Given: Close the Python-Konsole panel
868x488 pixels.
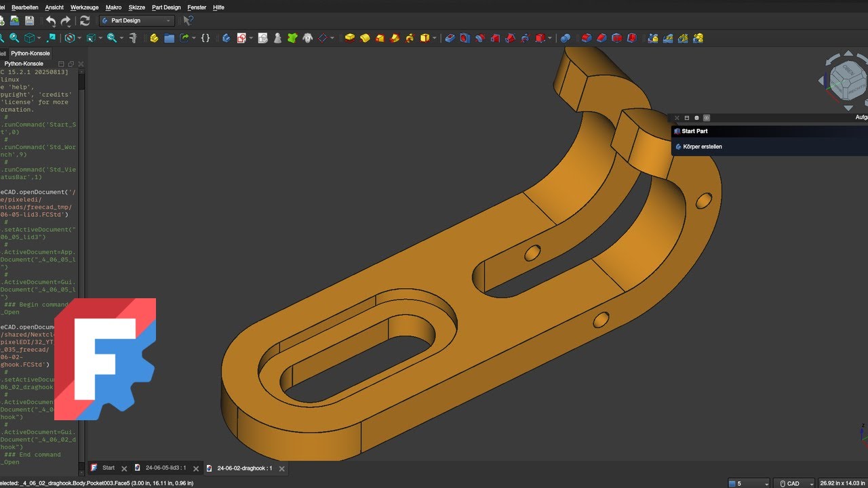Looking at the screenshot, I should point(81,64).
